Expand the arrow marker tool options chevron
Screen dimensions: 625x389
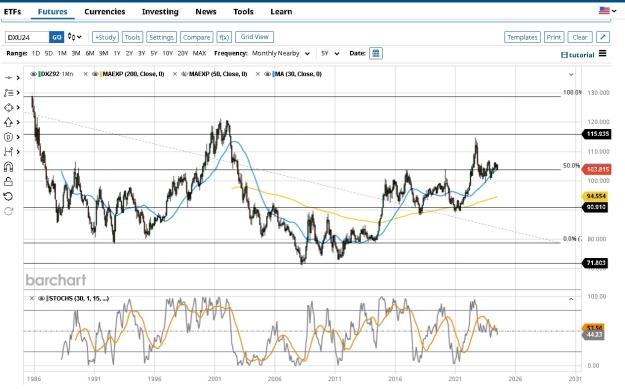coord(18,122)
